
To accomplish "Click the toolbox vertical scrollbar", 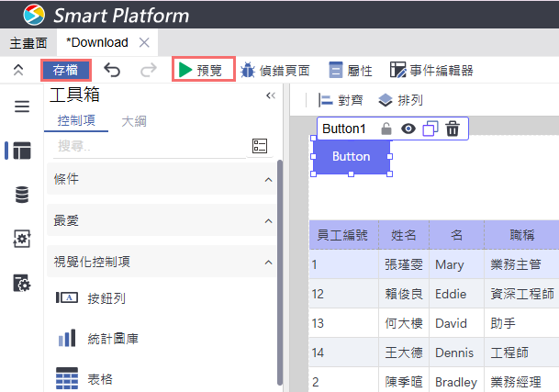I will tap(280, 273).
